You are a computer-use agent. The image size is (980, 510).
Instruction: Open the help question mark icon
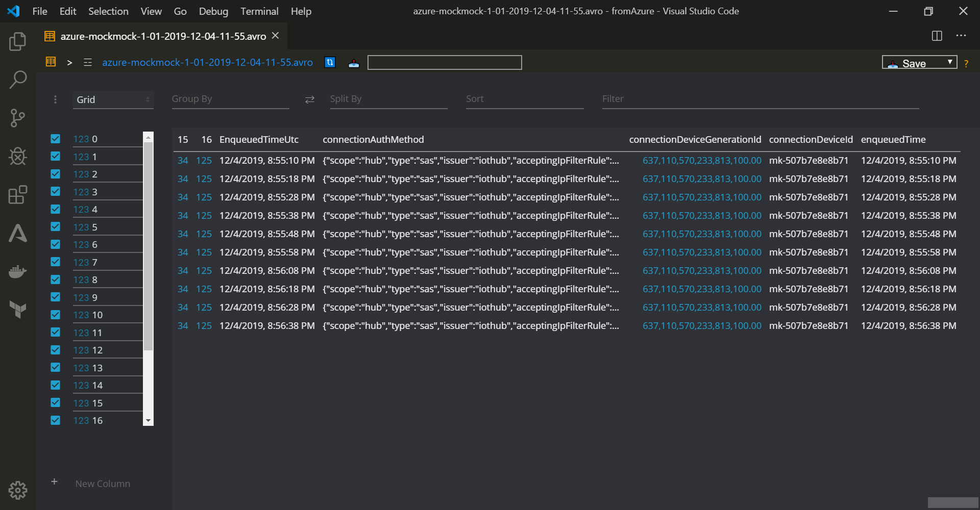pos(967,63)
